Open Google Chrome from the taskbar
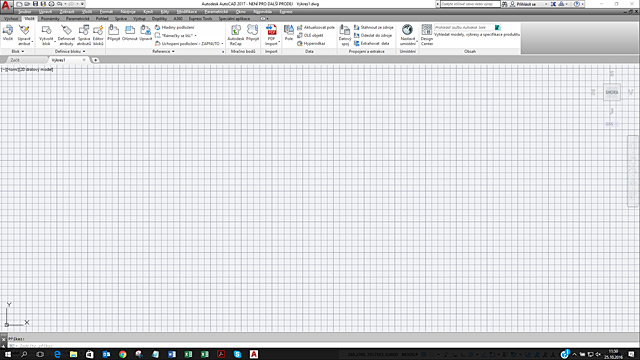Image resolution: width=640 pixels, height=360 pixels. tap(122, 354)
